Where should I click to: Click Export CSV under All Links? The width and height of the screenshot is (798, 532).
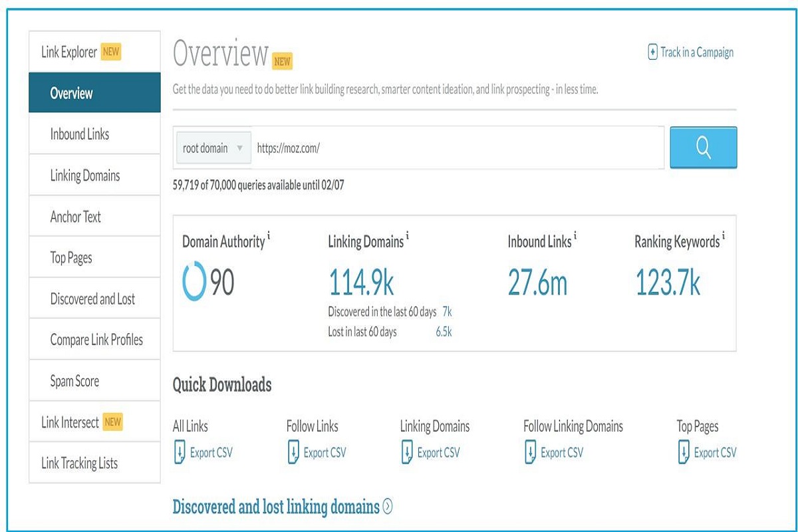[x=211, y=453]
